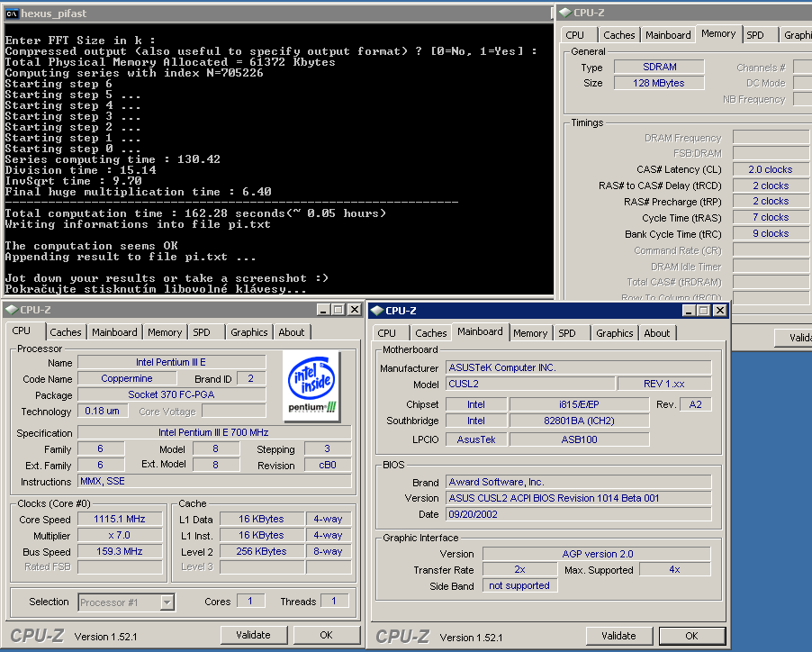Switch to Caches tab in the Processor window
The width and height of the screenshot is (812, 652).
click(65, 332)
